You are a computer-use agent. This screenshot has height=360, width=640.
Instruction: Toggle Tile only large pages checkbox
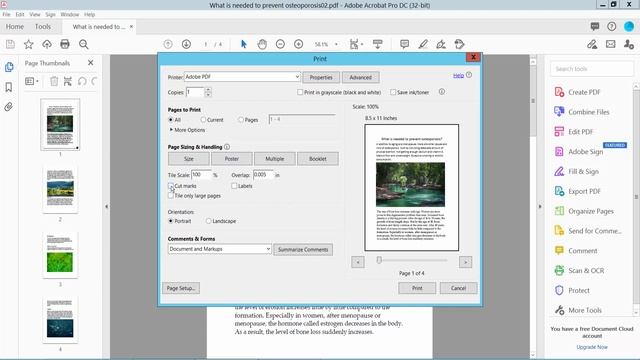[171, 196]
